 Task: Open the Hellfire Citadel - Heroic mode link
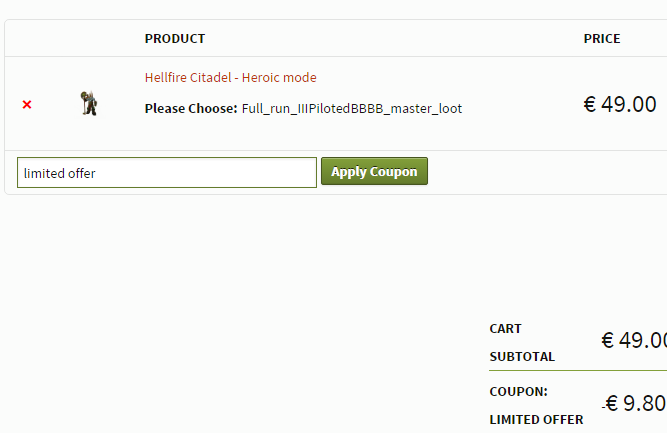[x=231, y=77]
